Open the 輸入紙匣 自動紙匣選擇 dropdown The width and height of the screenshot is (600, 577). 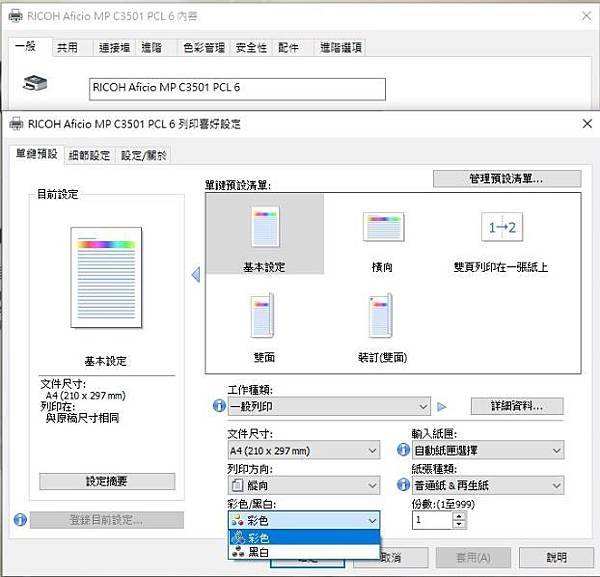click(x=488, y=450)
